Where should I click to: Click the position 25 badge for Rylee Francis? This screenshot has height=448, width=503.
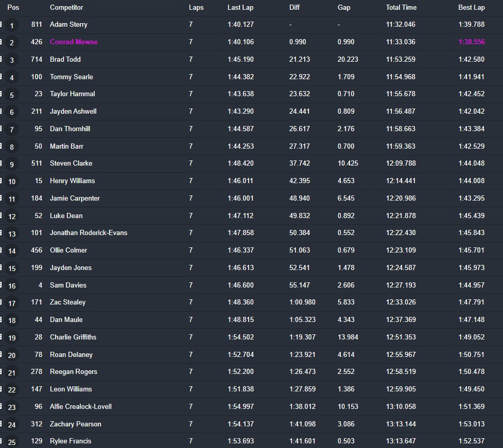[12, 442]
